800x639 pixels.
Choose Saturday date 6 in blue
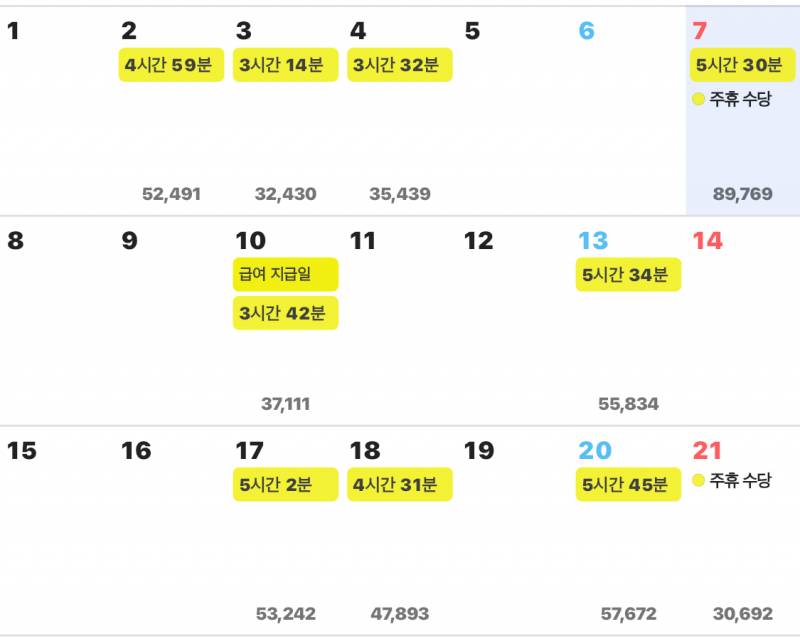(x=586, y=31)
